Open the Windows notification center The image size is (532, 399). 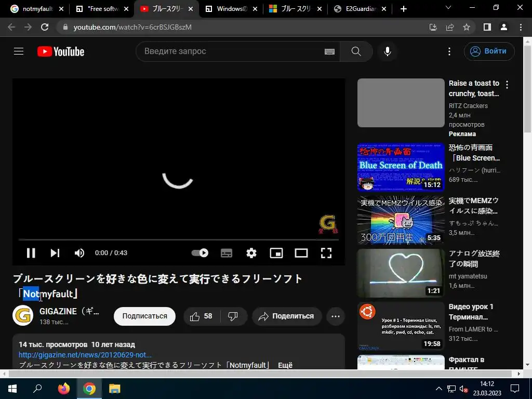click(515, 389)
